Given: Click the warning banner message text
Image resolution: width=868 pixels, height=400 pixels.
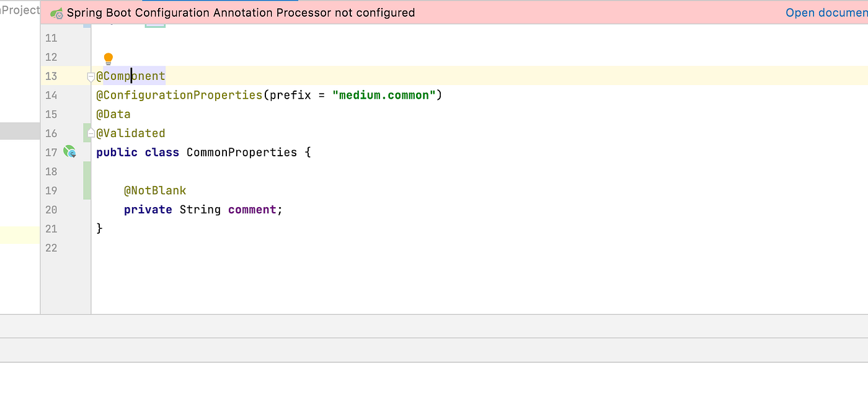Looking at the screenshot, I should point(241,12).
